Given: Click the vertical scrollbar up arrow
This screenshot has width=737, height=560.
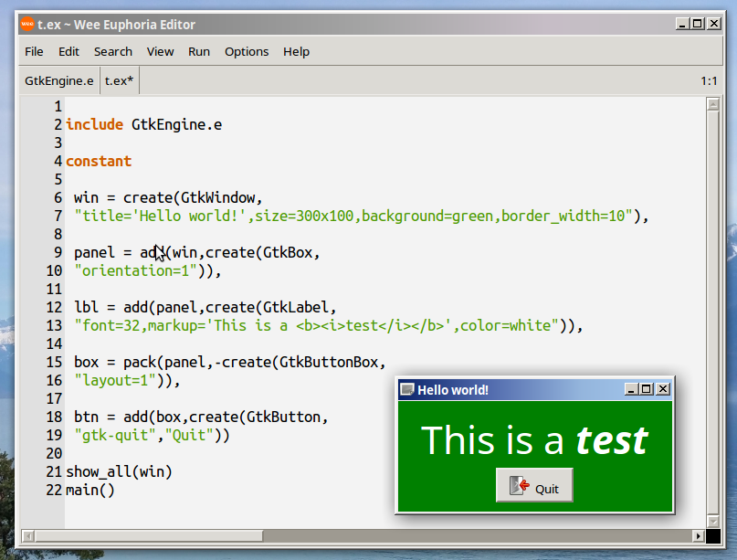Looking at the screenshot, I should 713,105.
